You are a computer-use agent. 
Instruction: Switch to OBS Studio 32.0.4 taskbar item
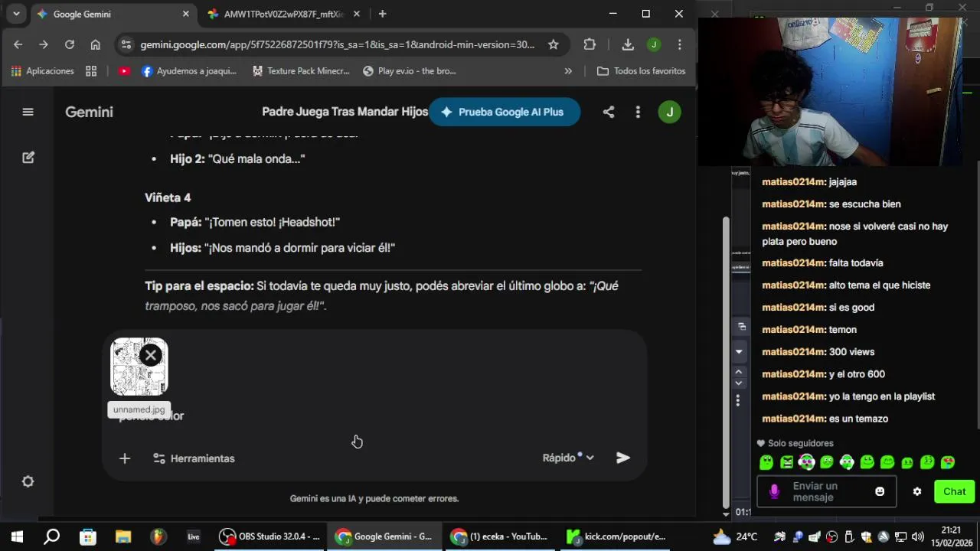click(269, 536)
